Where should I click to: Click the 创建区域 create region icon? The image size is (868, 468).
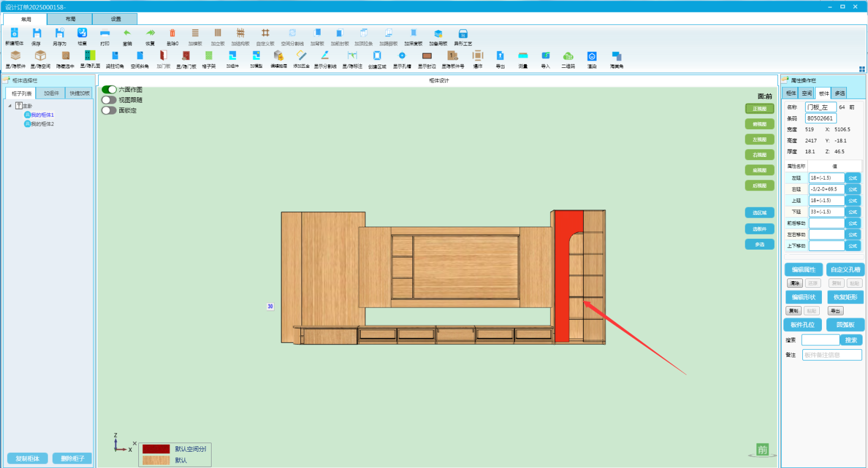[377, 55]
